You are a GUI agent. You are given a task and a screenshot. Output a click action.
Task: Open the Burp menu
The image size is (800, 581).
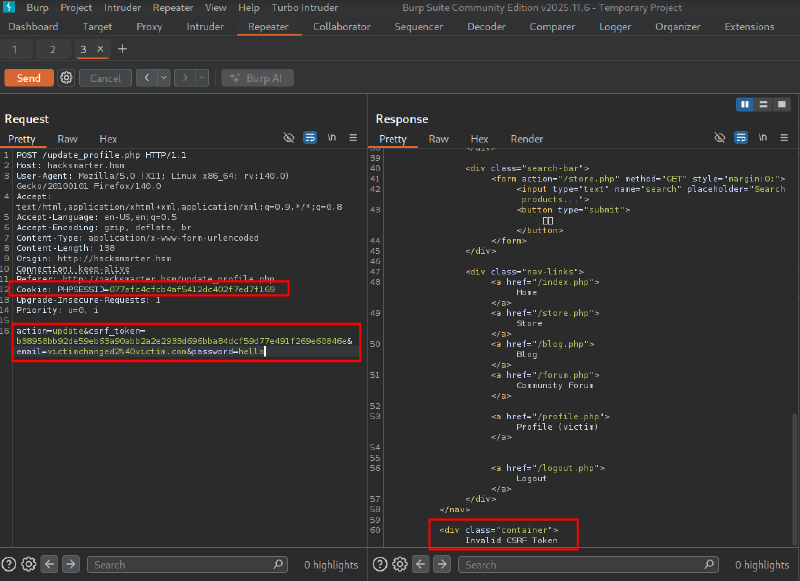click(x=37, y=8)
